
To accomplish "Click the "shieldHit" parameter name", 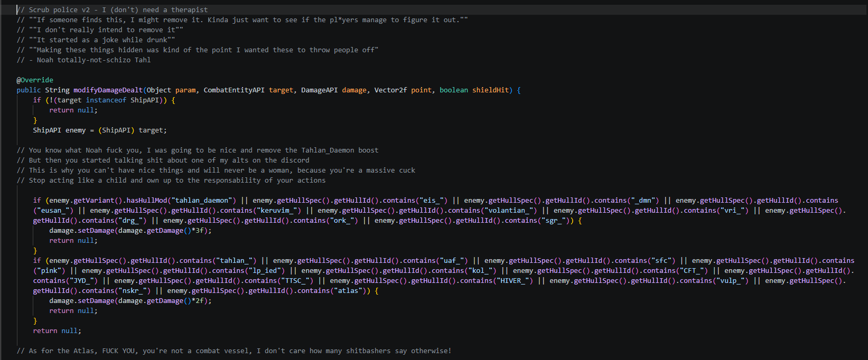I will [x=490, y=90].
